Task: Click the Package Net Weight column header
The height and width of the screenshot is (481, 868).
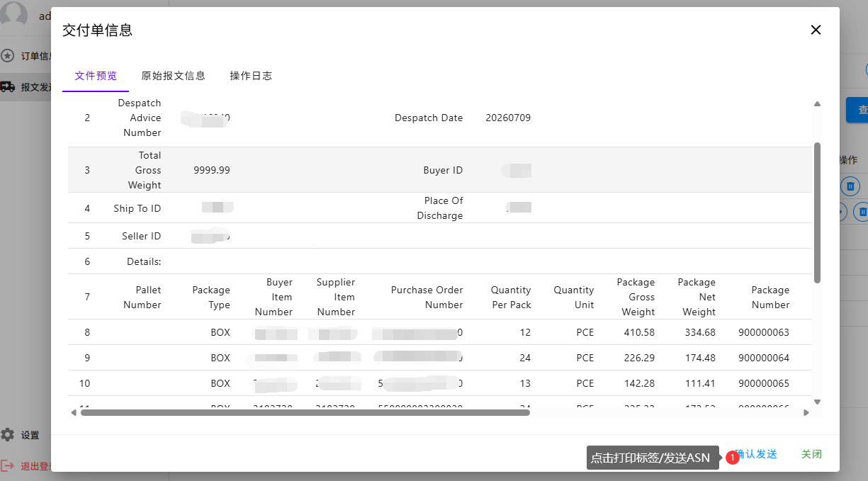Action: click(697, 297)
